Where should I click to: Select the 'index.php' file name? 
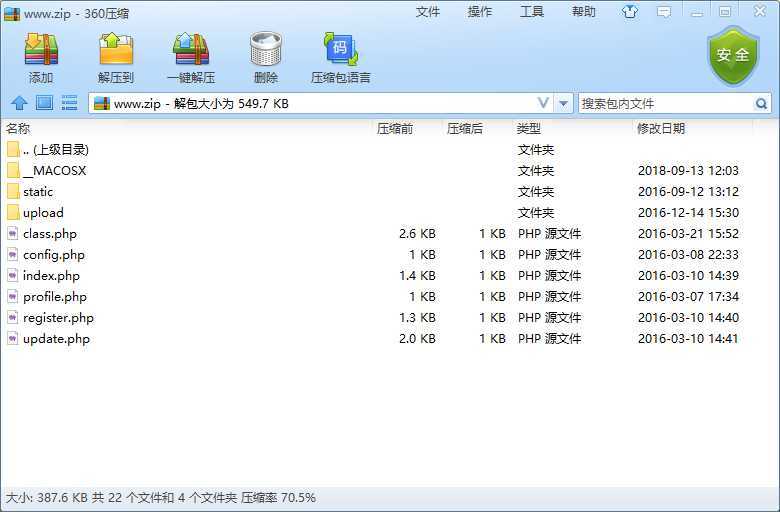point(51,276)
